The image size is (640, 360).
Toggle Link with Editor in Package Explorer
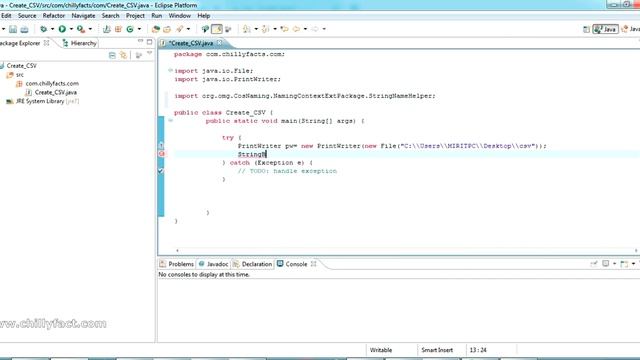123,55
